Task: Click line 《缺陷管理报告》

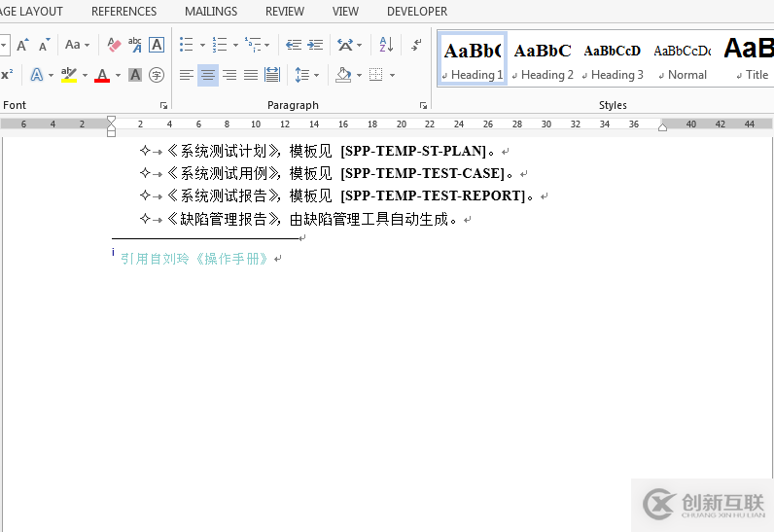Action: (312, 219)
